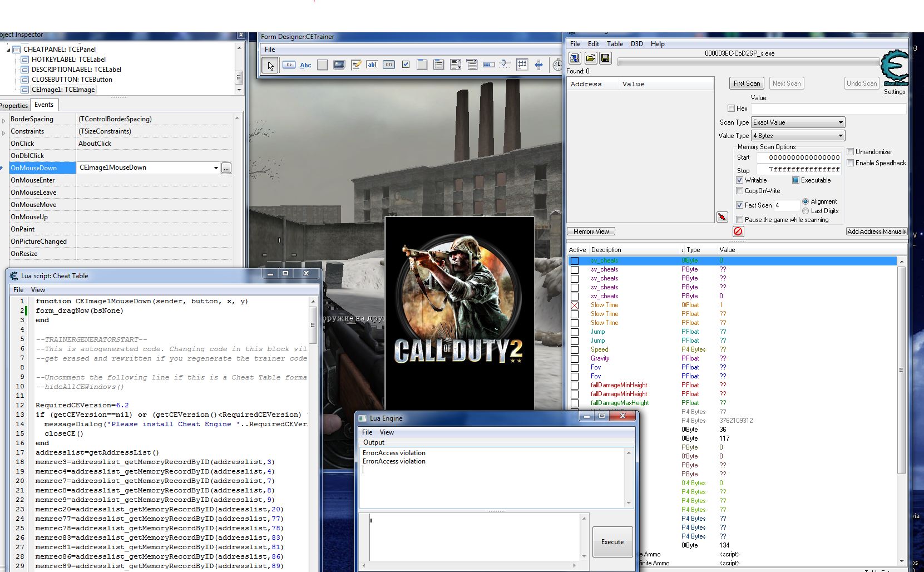Enable the Hex checkbox
Viewport: 924px width, 572px height.
click(732, 109)
